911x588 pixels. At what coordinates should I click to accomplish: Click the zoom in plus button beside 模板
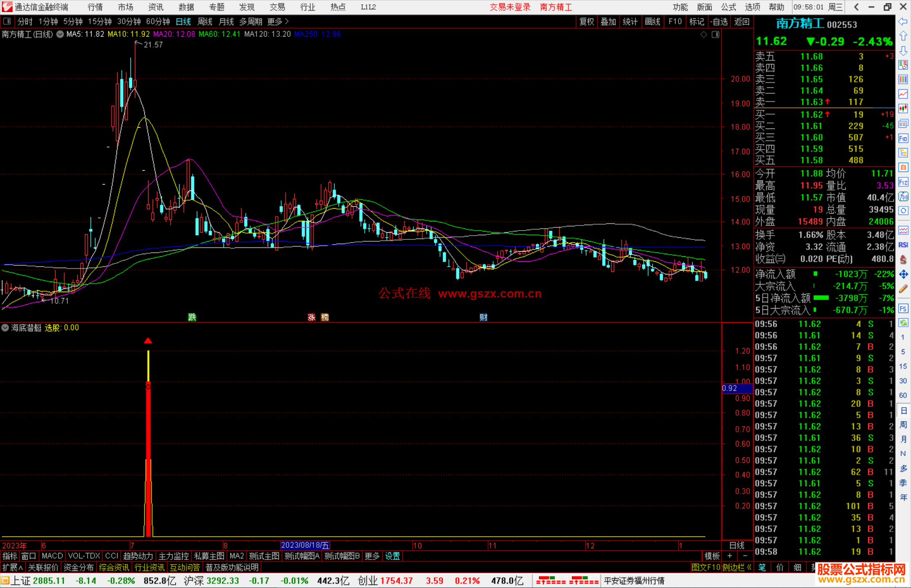point(730,556)
